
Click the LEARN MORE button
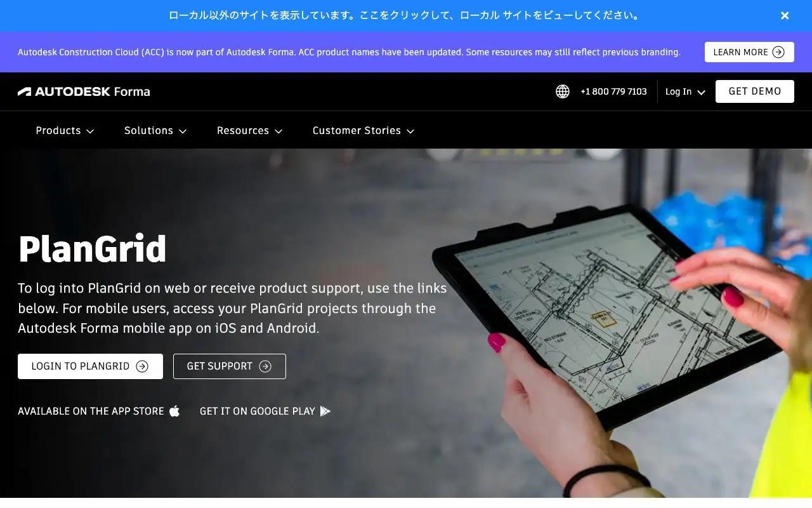click(x=749, y=52)
